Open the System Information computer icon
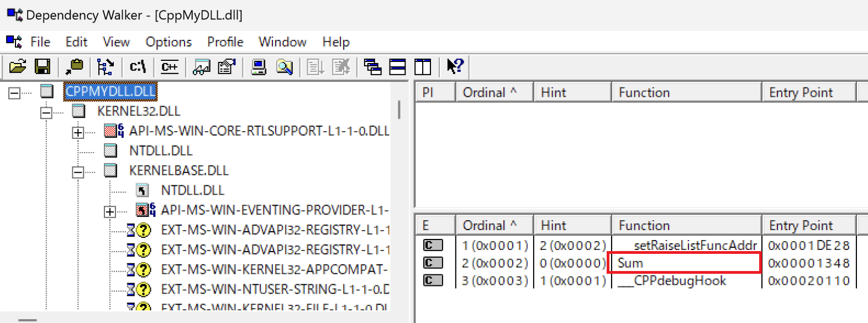 (259, 67)
